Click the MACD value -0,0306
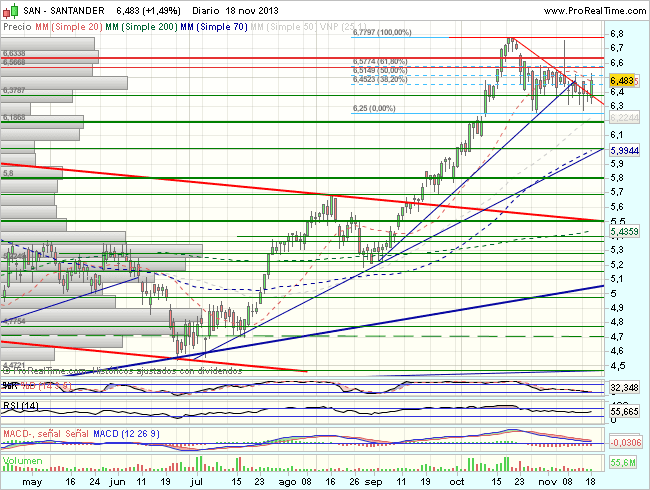 click(x=626, y=443)
